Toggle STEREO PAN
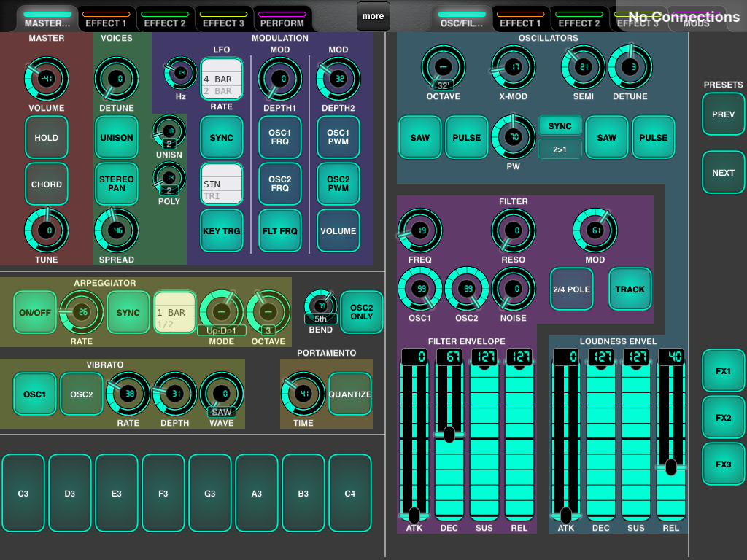The image size is (747, 560). (x=116, y=184)
